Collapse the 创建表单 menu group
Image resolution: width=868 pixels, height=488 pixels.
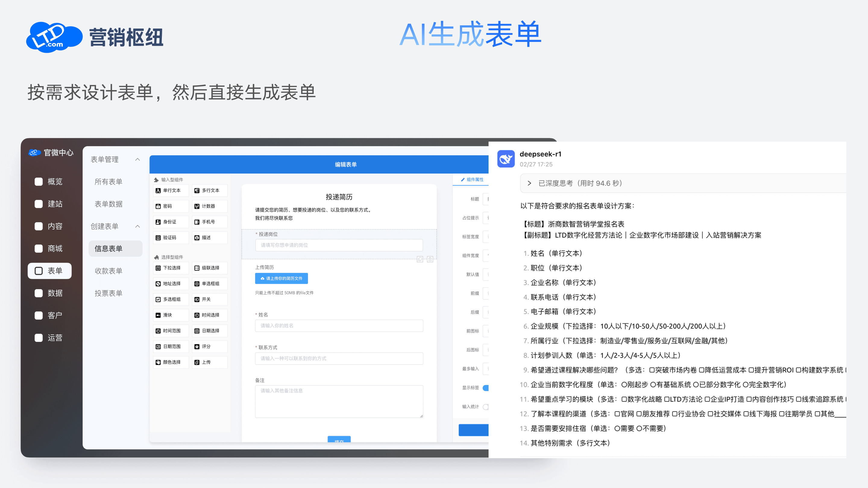[x=137, y=226]
